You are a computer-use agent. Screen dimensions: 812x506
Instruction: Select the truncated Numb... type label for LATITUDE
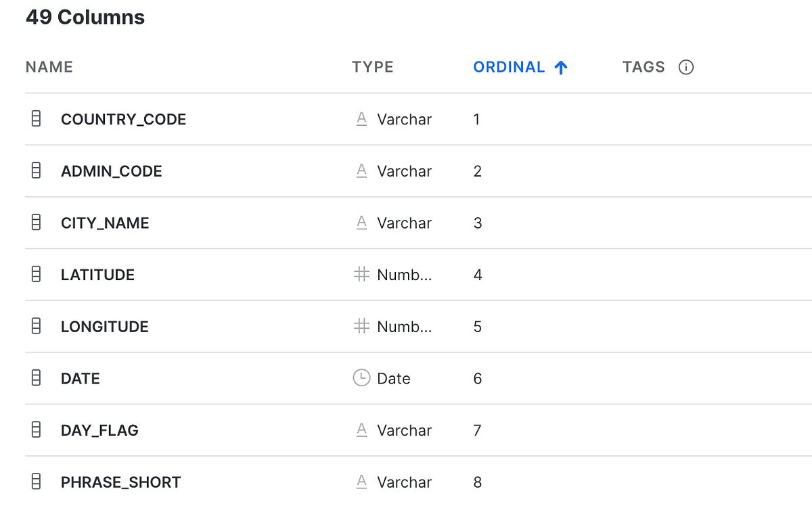coord(404,275)
